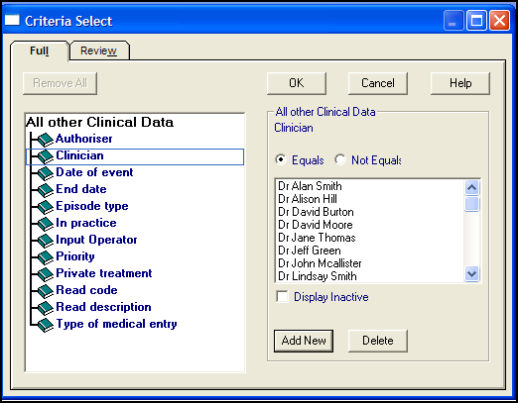The image size is (518, 403).
Task: Select the Private treatment tree entry
Action: click(104, 273)
